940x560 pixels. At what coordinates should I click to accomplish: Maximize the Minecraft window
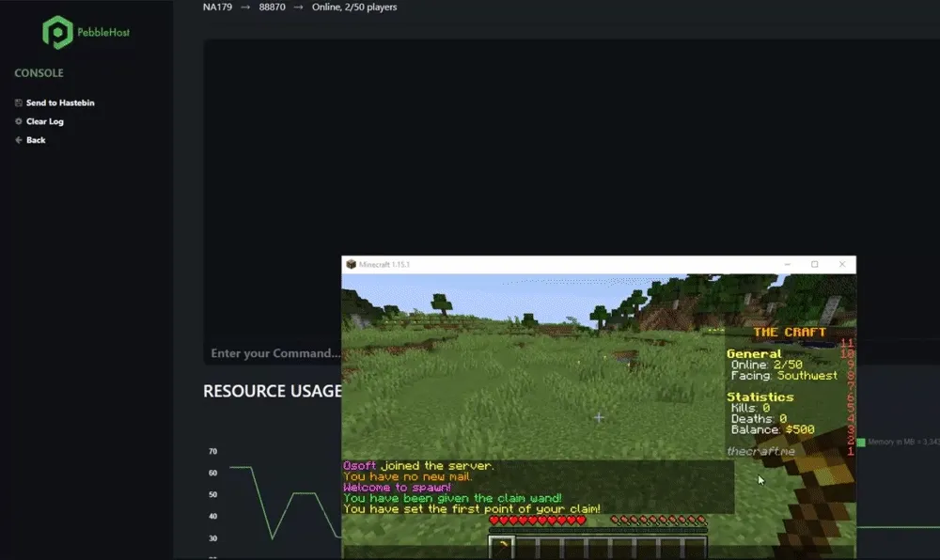tap(815, 264)
